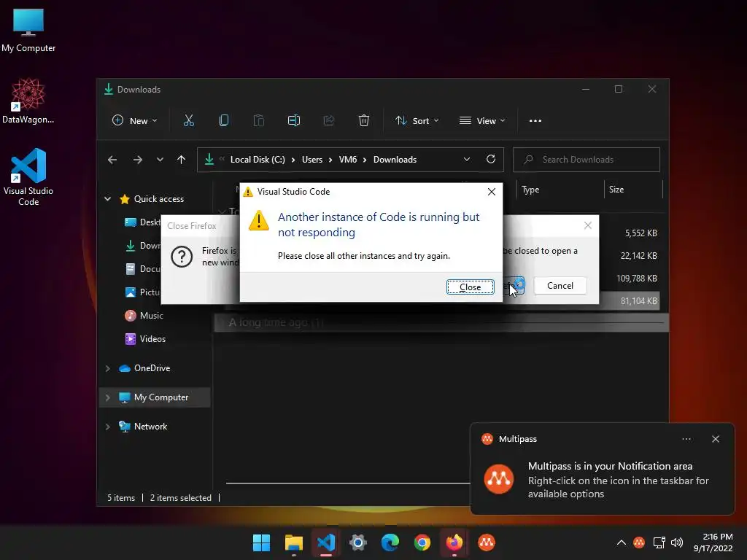Open Multipass from the taskbar
747x560 pixels.
(487, 542)
